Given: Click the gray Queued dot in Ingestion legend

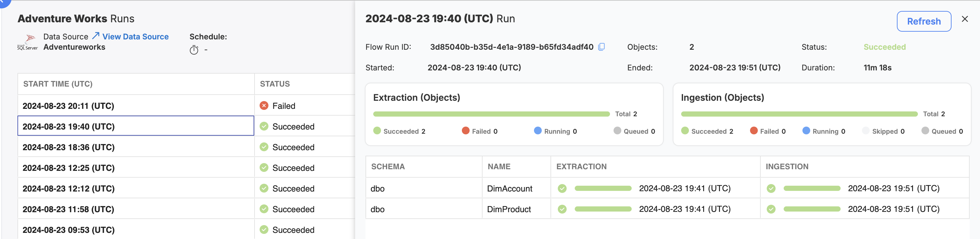Looking at the screenshot, I should 925,131.
